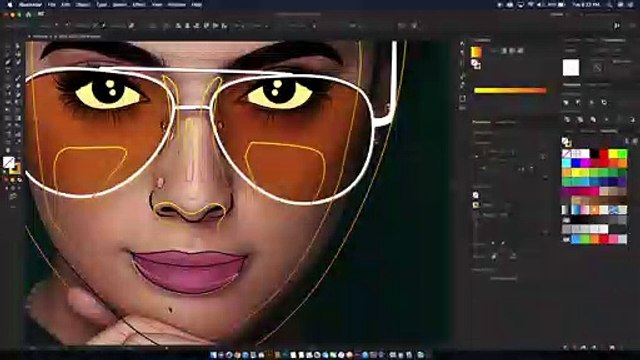The width and height of the screenshot is (640, 360).
Task: Open the View menu
Action: tap(157, 4)
